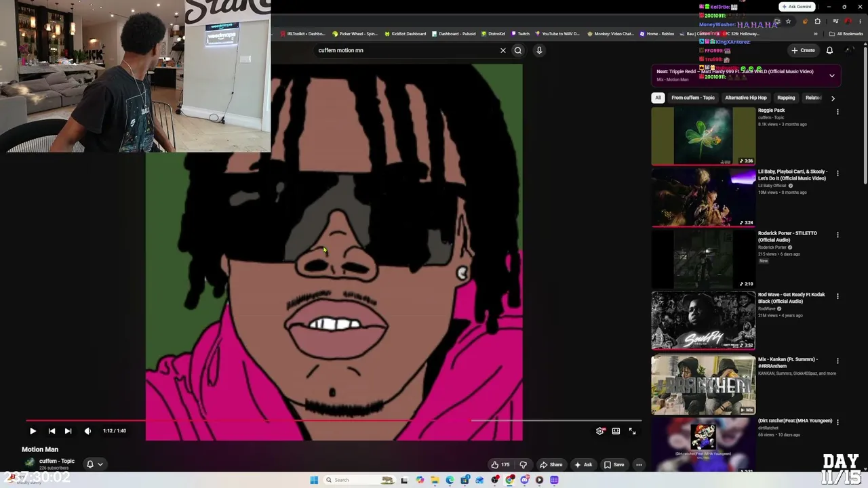Click the 'Ask' button under the video
Image resolution: width=868 pixels, height=488 pixels.
583,465
